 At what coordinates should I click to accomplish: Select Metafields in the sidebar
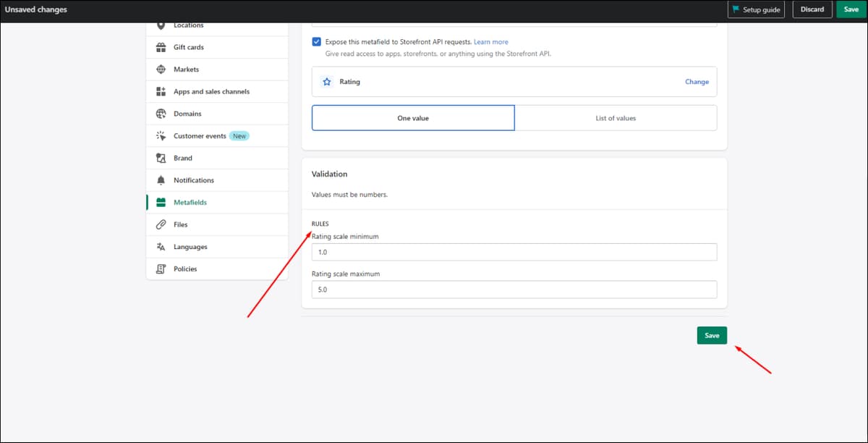(x=217, y=203)
